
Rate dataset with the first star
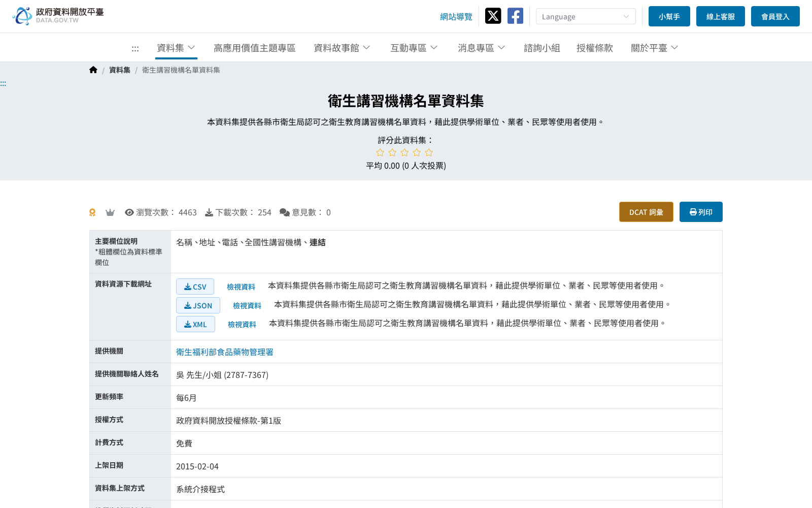coord(380,152)
